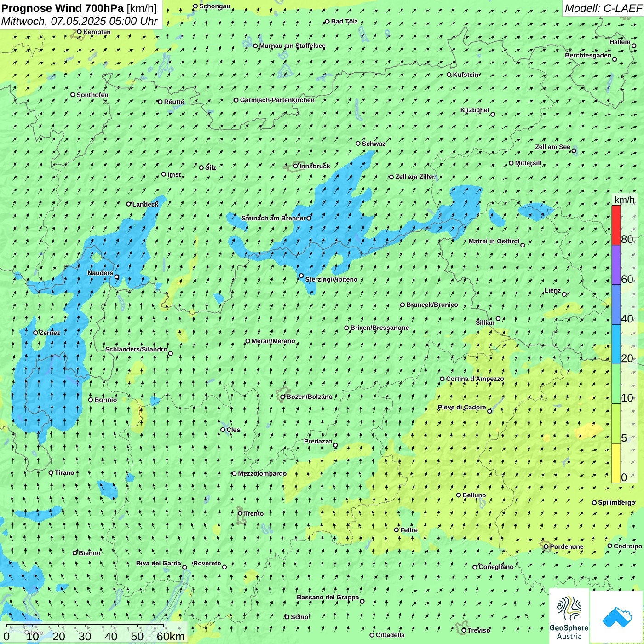Click the 'Zernez' label

[50, 333]
